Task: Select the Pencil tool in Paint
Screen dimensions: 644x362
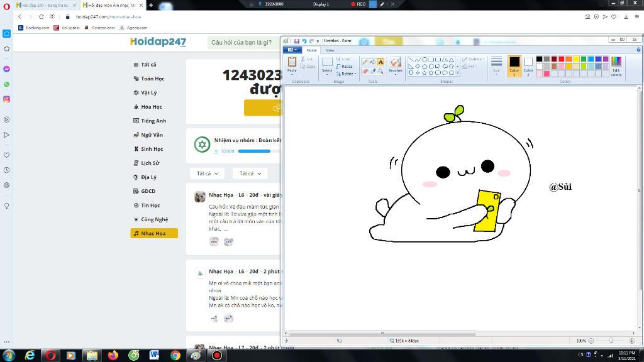Action: (x=365, y=62)
